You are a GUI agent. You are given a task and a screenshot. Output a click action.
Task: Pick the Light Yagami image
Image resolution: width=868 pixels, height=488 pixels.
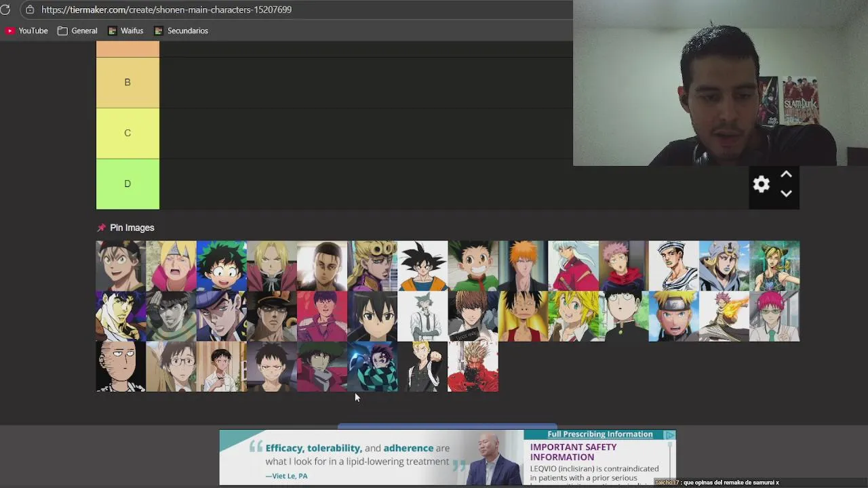473,316
